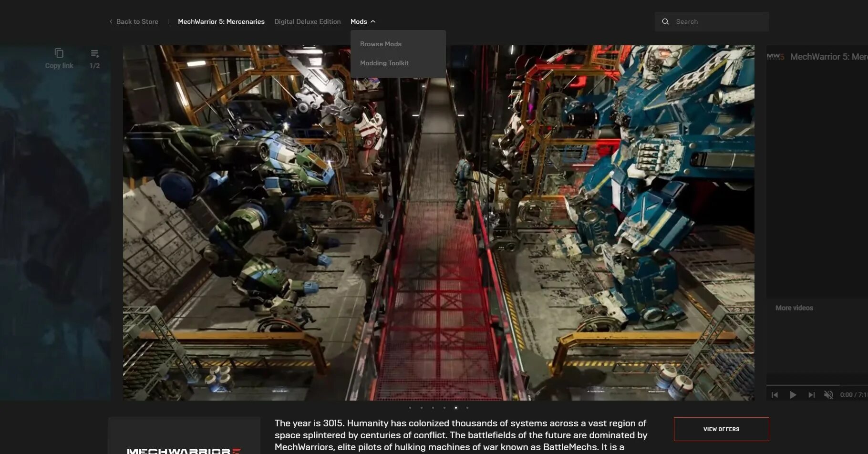Click the search magnifier icon
The width and height of the screenshot is (868, 454).
pos(665,21)
